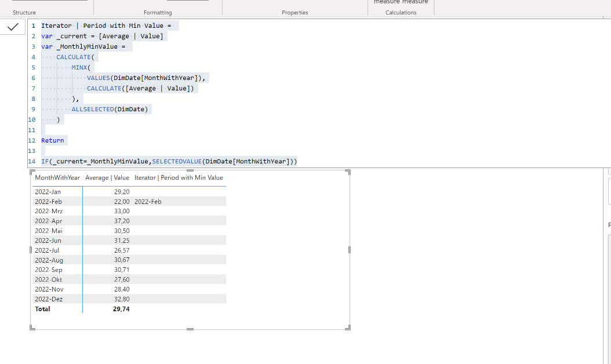Grab the bottom-middle resize handle of the table visual
611x364 pixels.
190,329
